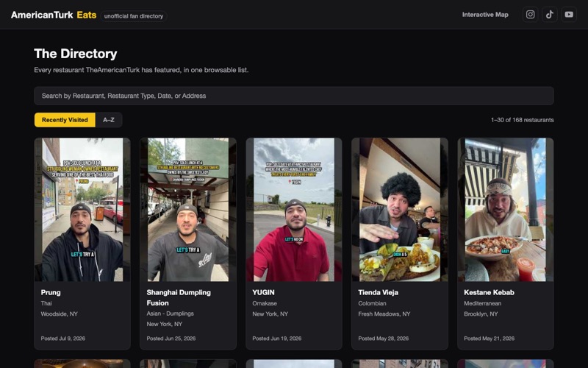This screenshot has width=588, height=368.
Task: Open the TikTok profile icon
Action: click(549, 15)
